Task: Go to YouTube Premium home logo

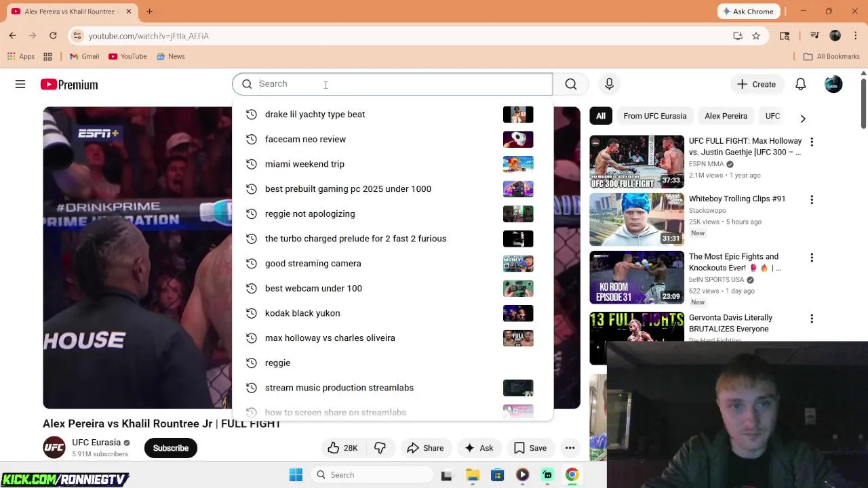Action: click(x=69, y=84)
